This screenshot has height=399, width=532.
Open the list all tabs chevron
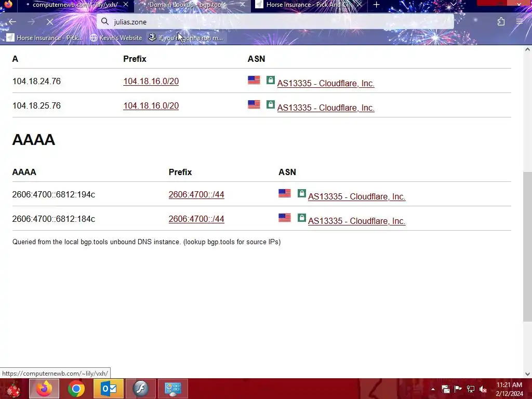pyautogui.click(x=453, y=5)
